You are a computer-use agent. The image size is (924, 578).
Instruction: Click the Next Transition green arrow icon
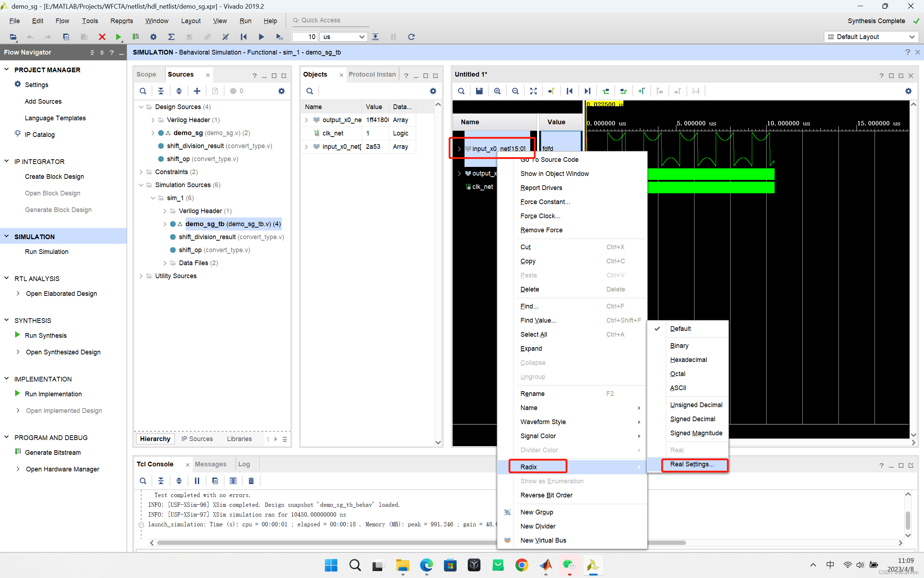pos(623,91)
